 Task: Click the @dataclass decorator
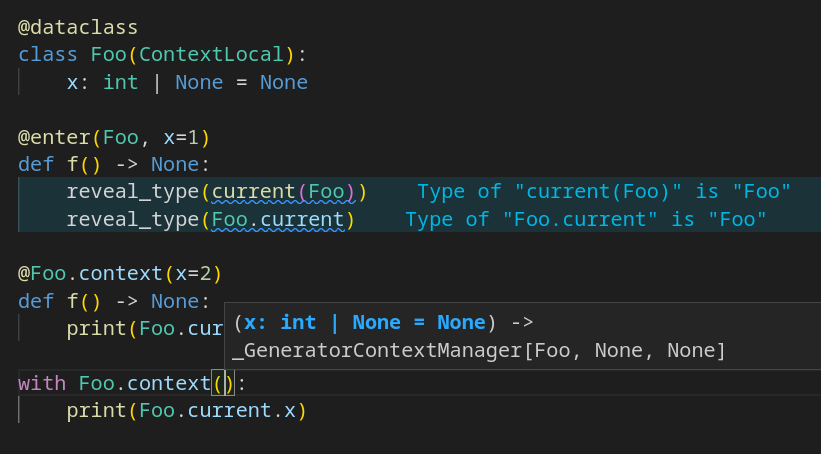[78, 27]
